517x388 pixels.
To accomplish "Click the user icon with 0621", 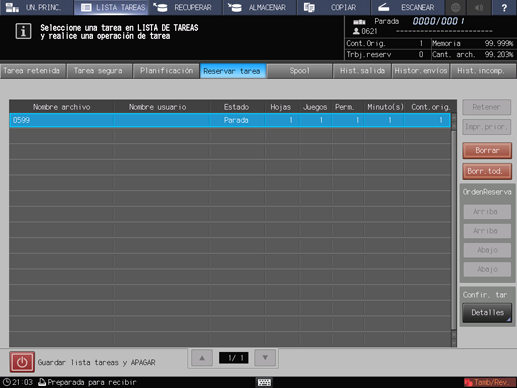I will (365, 31).
